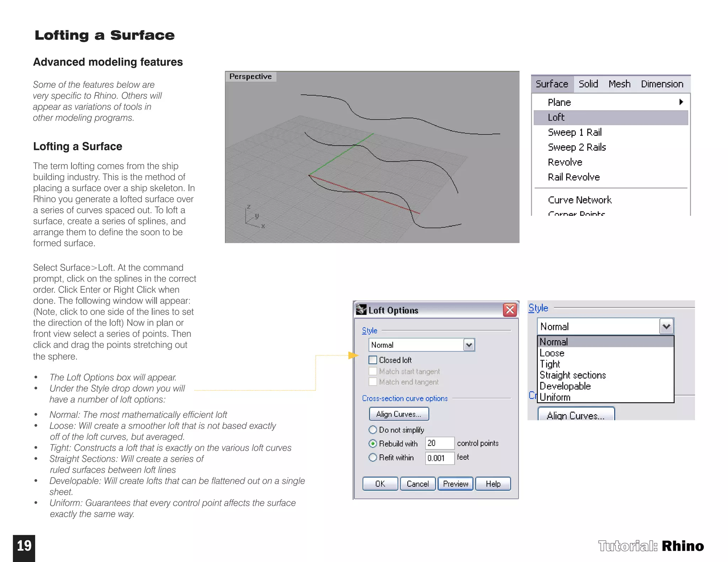Click the green Y axis line in viewport
The width and height of the screenshot is (728, 562).
(x=341, y=154)
